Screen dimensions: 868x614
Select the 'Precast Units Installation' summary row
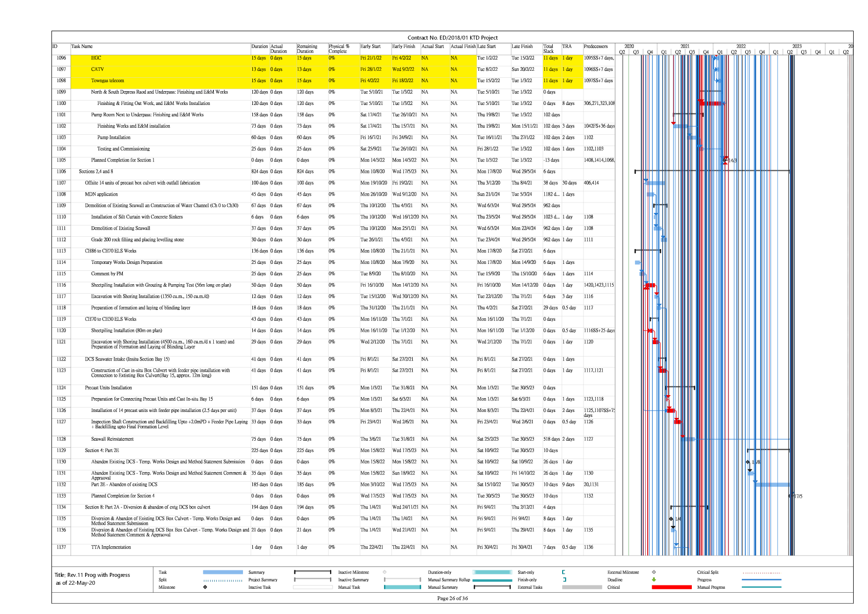click(x=108, y=388)
